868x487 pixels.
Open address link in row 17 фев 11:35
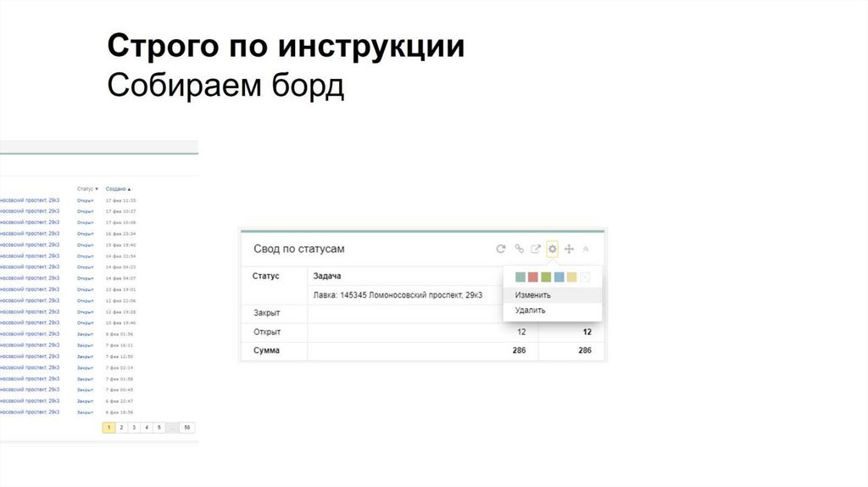(x=30, y=200)
